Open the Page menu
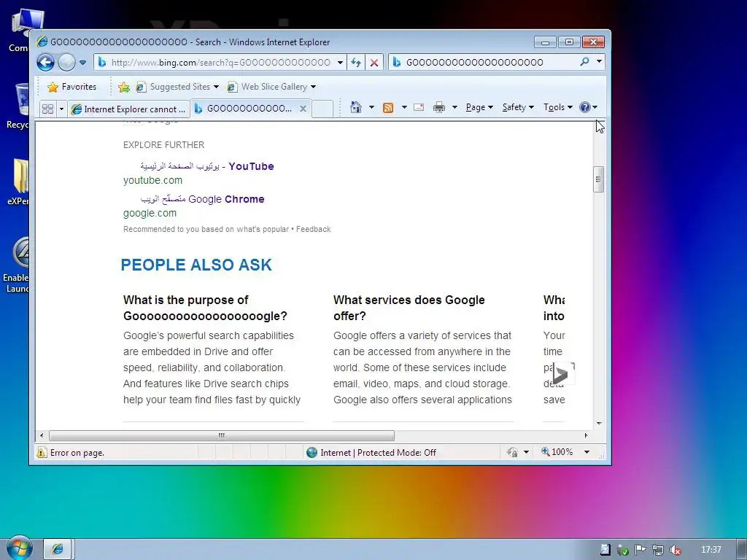 479,107
